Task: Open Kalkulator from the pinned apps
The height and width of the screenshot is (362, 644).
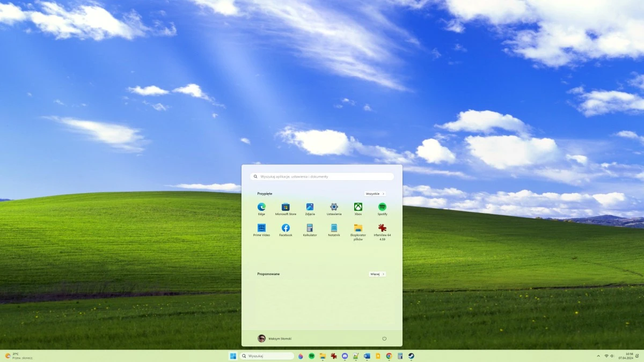Action: 310,228
